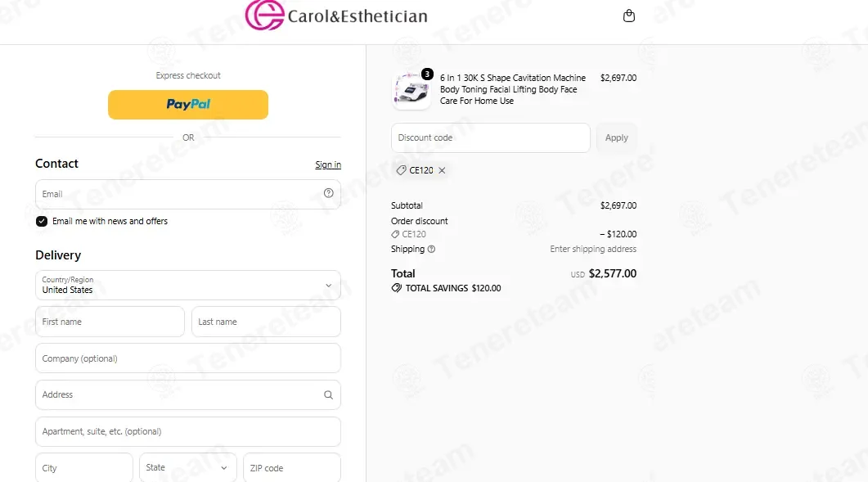Click the email field help question icon

(x=328, y=193)
